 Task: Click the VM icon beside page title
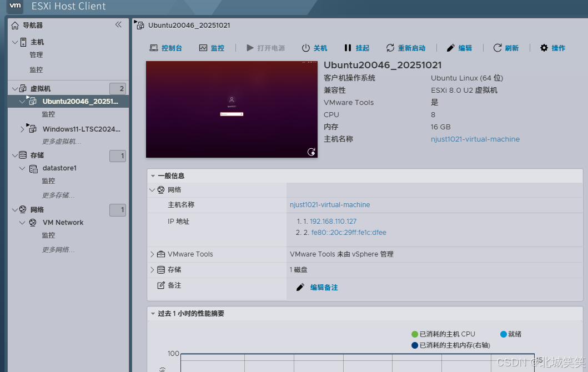click(139, 25)
